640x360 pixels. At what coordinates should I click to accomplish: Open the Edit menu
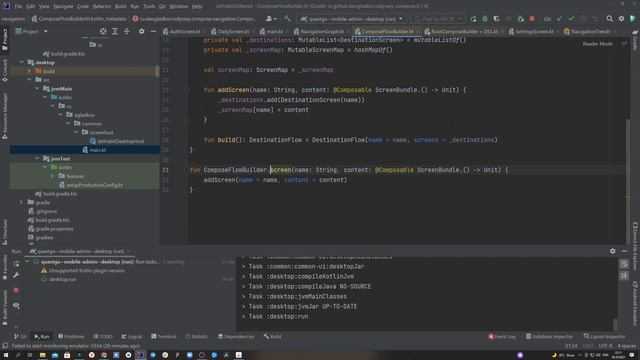(x=31, y=7)
